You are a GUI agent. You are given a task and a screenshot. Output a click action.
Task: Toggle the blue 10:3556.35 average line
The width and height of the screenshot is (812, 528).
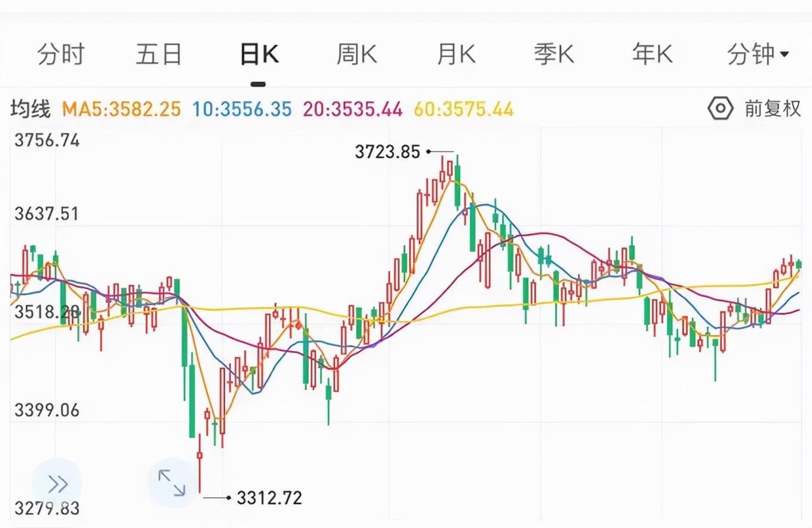pos(241,110)
